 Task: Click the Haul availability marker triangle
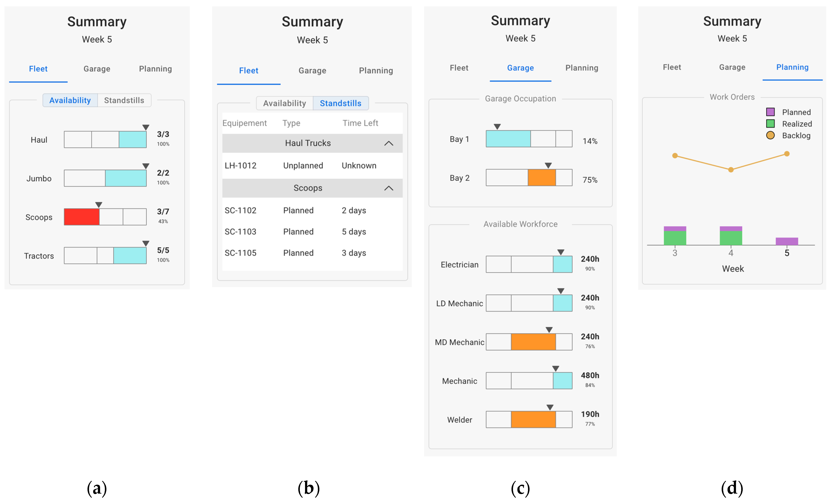[145, 127]
